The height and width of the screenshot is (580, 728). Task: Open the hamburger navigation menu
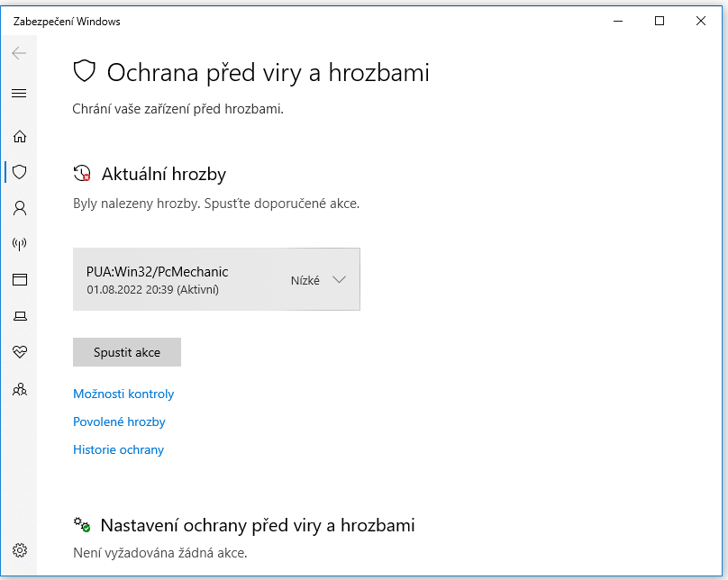19,93
